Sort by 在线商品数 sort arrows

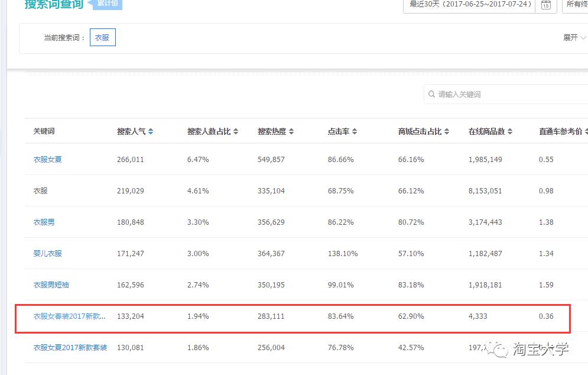pos(510,132)
